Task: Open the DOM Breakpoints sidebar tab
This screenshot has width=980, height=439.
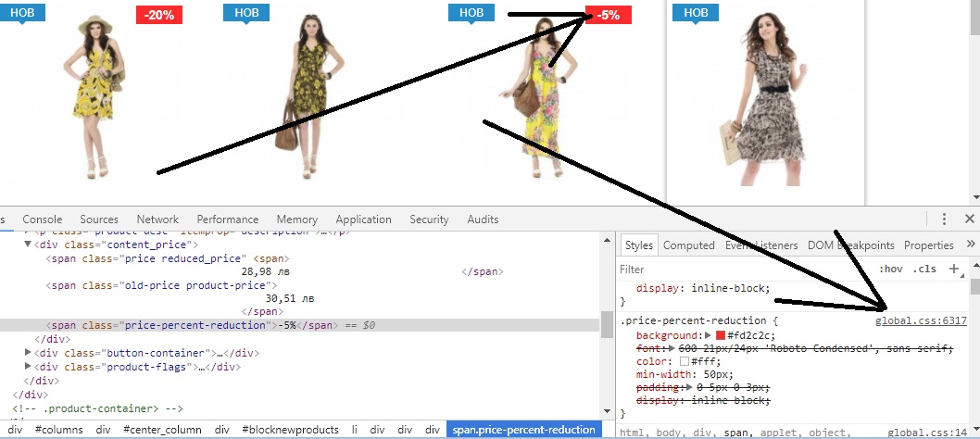Action: (850, 245)
